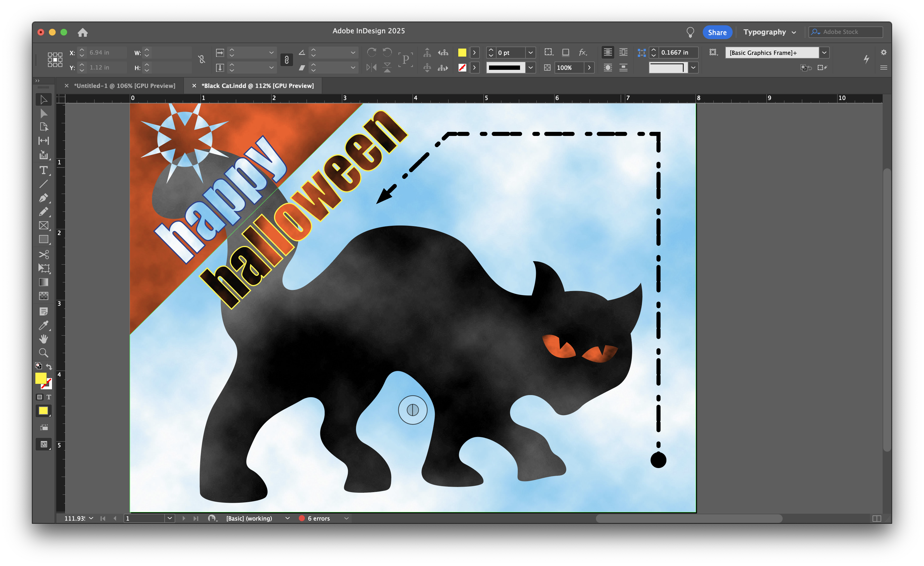Screen dimensions: 924x566
Task: Select the Direct Selection tool
Action: [x=44, y=114]
